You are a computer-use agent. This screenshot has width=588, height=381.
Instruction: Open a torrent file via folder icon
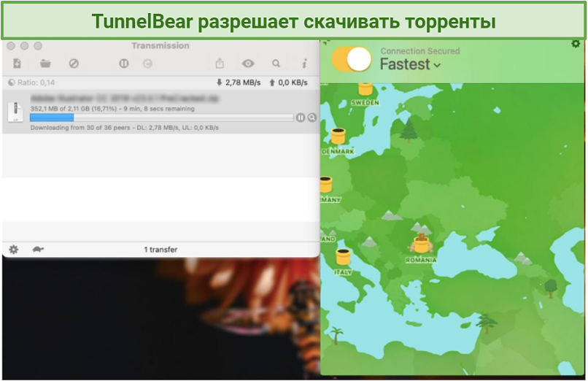45,64
